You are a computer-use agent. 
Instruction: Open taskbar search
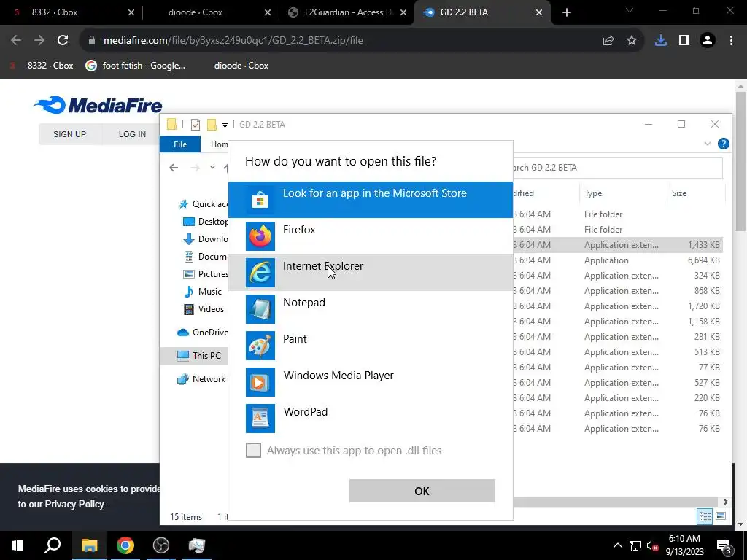pyautogui.click(x=53, y=545)
